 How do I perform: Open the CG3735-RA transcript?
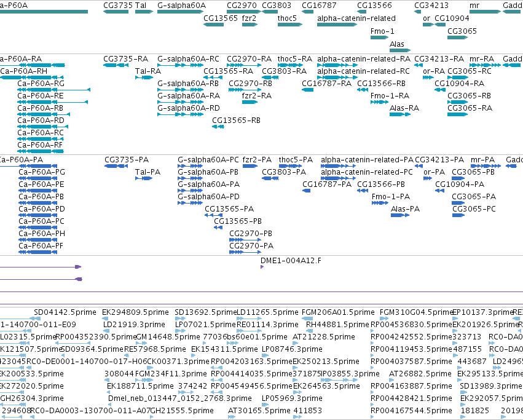pos(116,65)
